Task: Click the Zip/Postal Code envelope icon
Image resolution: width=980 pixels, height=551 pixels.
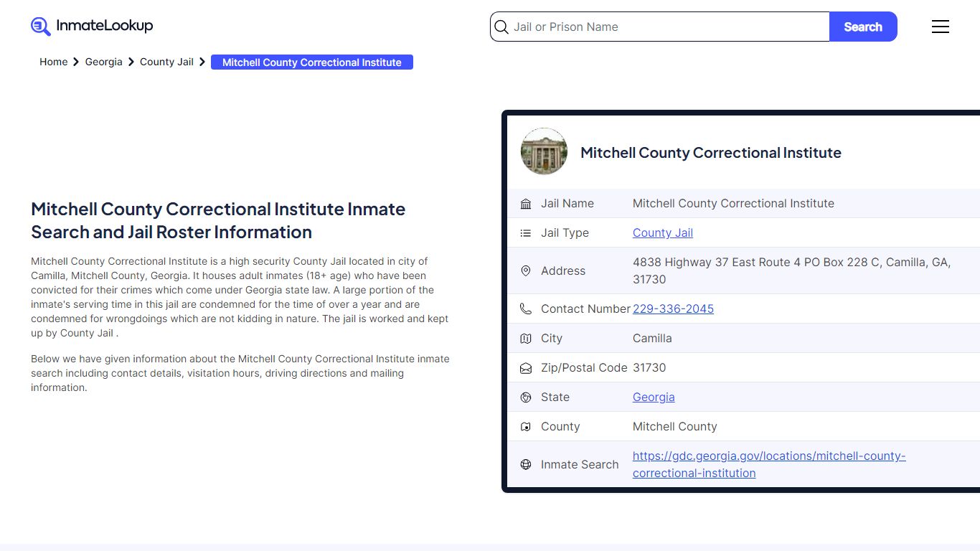Action: (526, 368)
